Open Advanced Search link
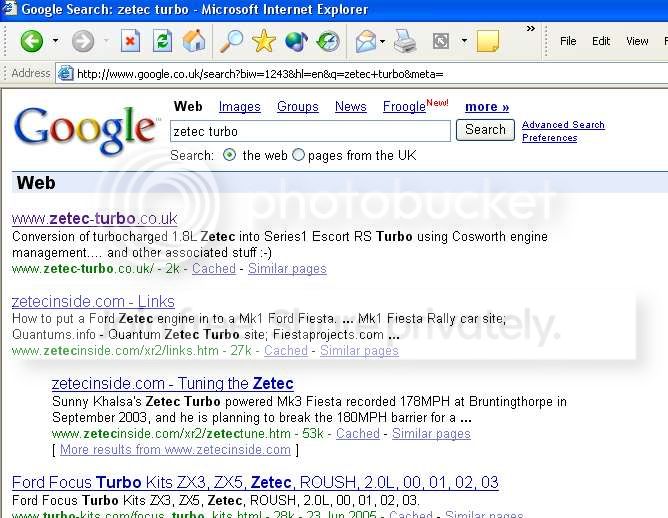This screenshot has height=518, width=668. (x=563, y=125)
